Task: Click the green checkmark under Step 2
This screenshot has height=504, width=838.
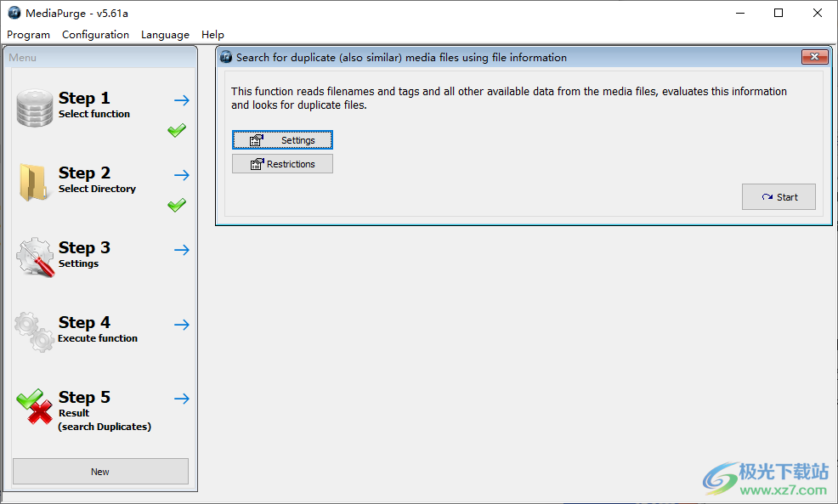Action: 177,205
